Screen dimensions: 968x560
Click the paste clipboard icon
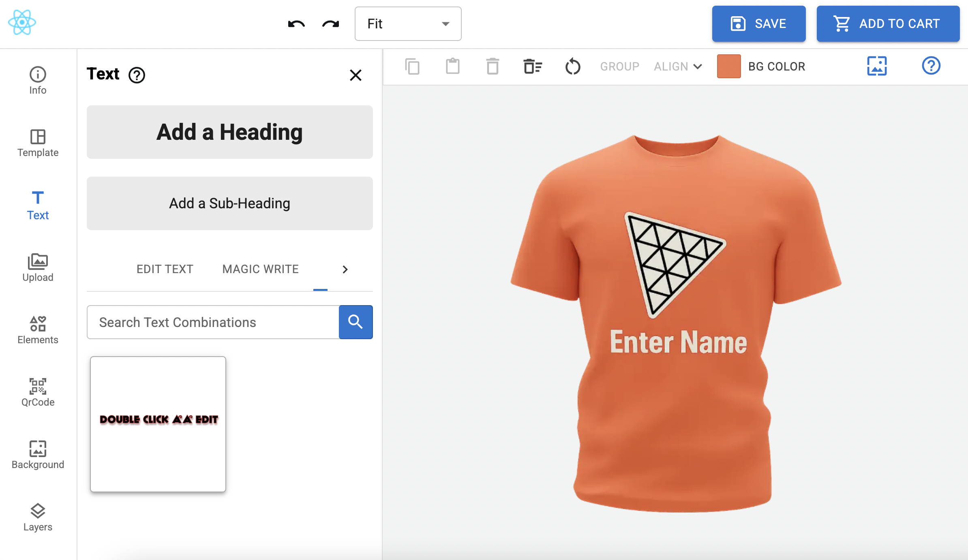point(452,66)
